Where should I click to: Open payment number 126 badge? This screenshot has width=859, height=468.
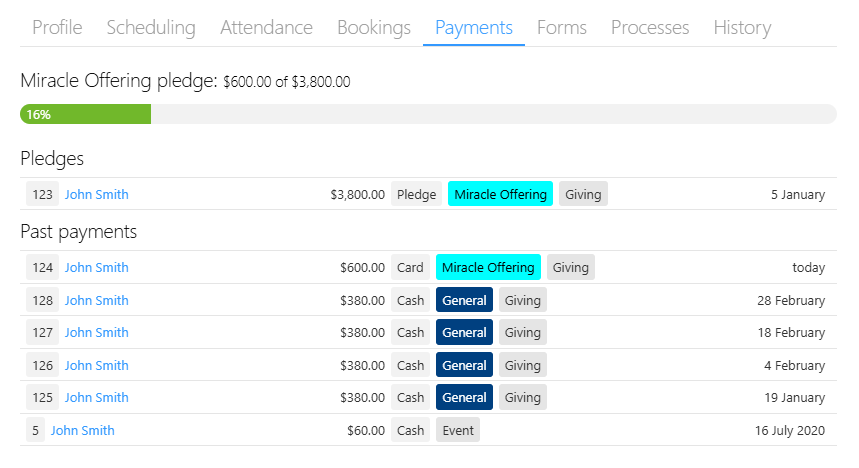(x=42, y=365)
